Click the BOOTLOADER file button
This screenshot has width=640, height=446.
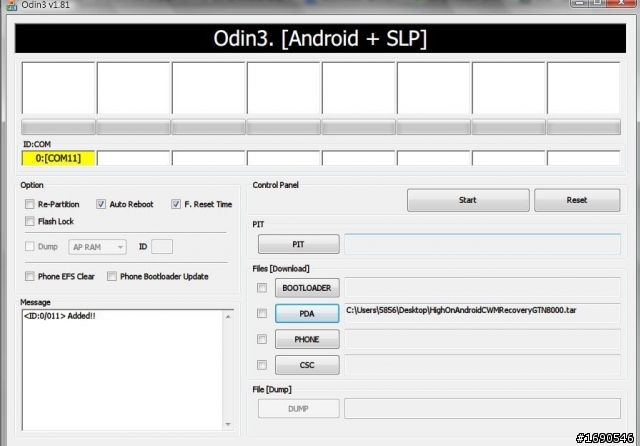[307, 288]
